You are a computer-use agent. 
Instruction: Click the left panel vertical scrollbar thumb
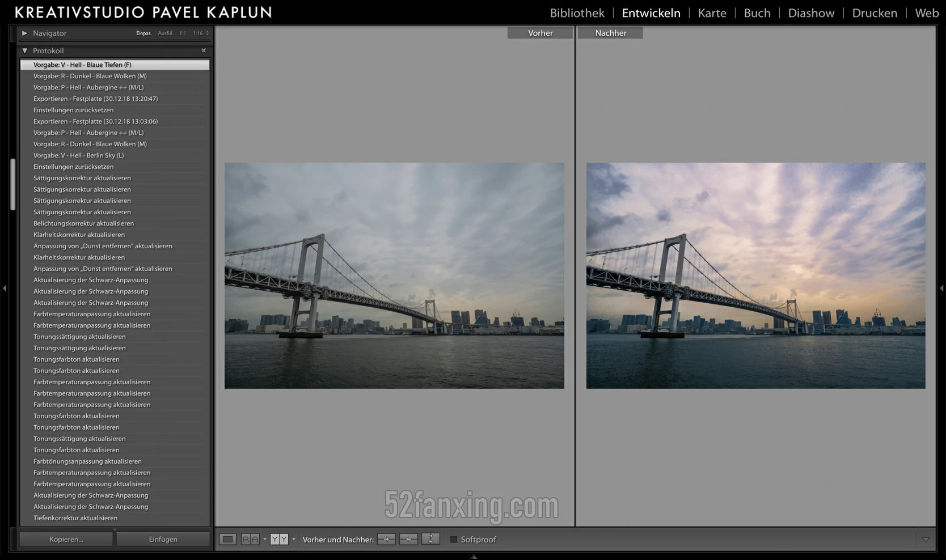coord(13,185)
